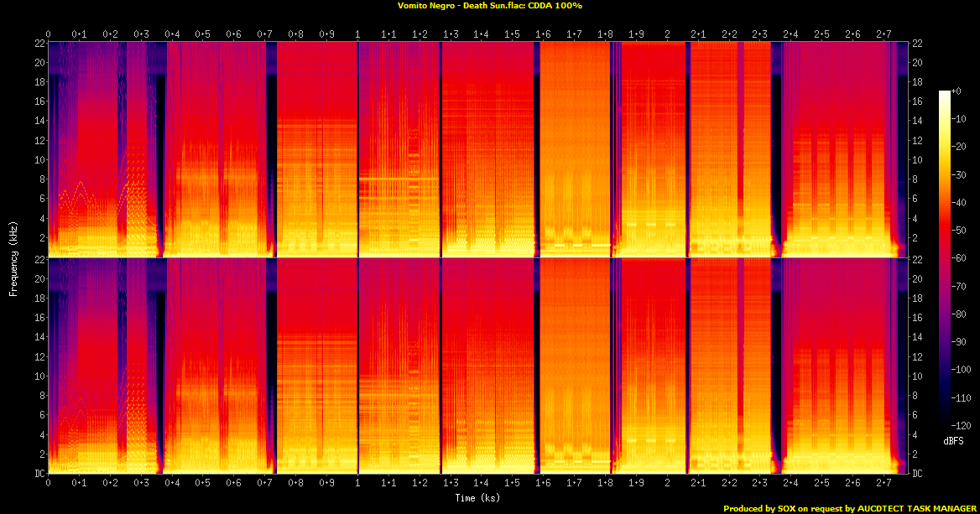Viewport: 980px width, 514px height.
Task: Click the "Frequency (kHz)" axis label
Action: tap(13, 257)
